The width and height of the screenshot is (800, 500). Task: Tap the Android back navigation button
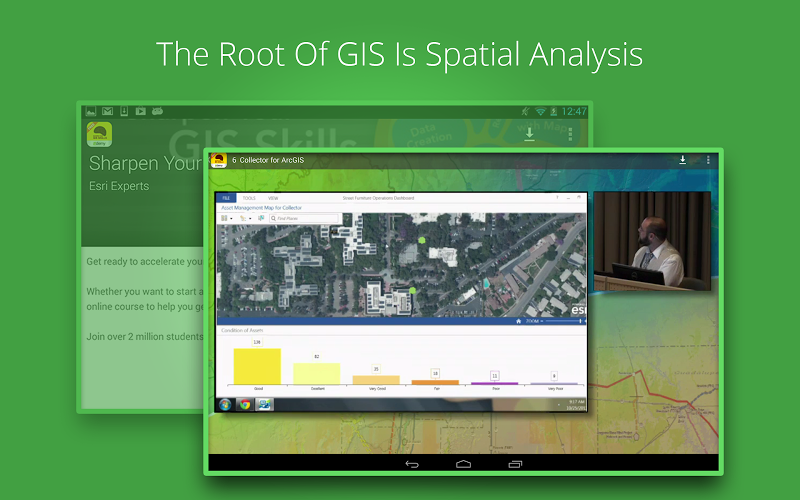(x=412, y=464)
